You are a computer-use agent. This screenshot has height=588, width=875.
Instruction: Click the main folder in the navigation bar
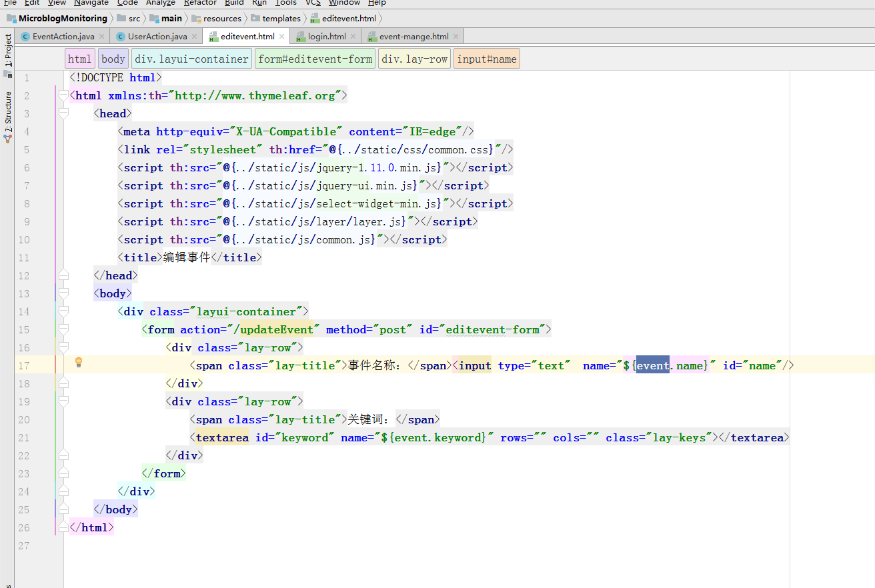click(166, 18)
